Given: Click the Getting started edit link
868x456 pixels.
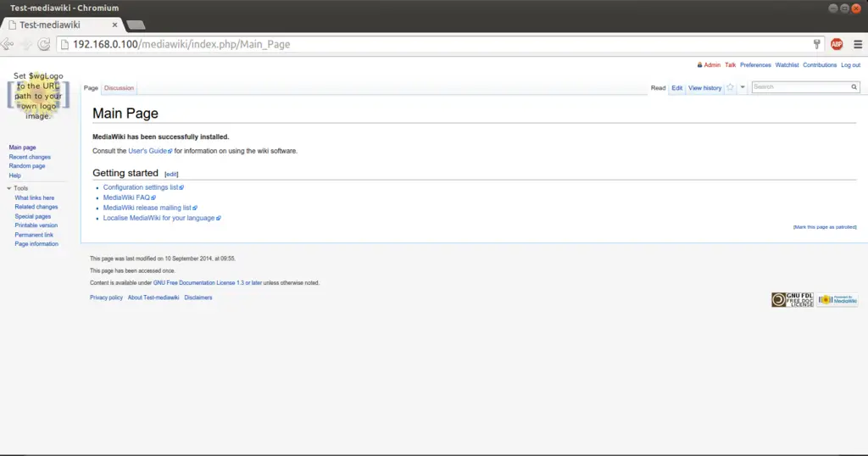Looking at the screenshot, I should (171, 175).
